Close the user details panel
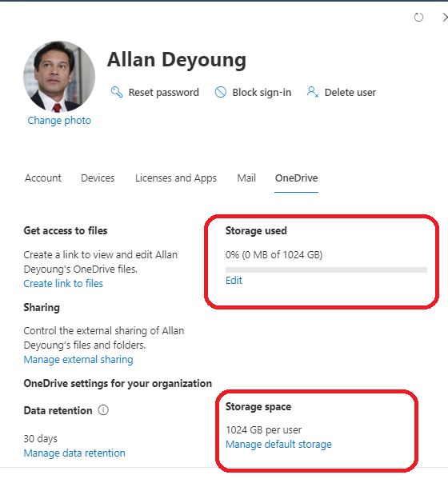The width and height of the screenshot is (448, 491). click(x=445, y=18)
